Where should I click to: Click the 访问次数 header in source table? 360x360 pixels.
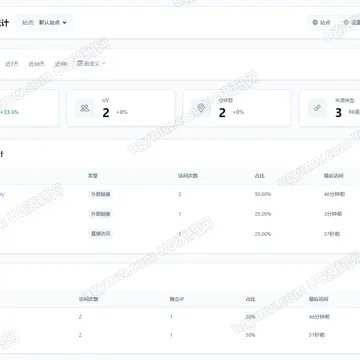[188, 176]
